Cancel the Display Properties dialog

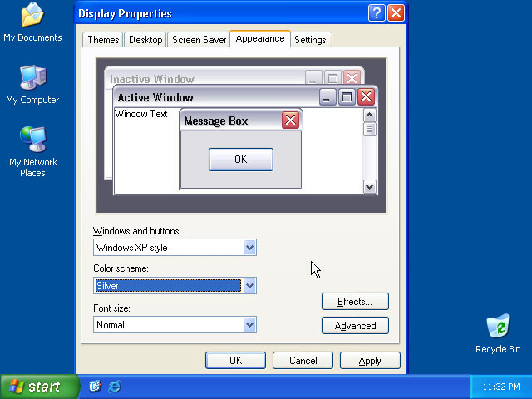click(303, 360)
